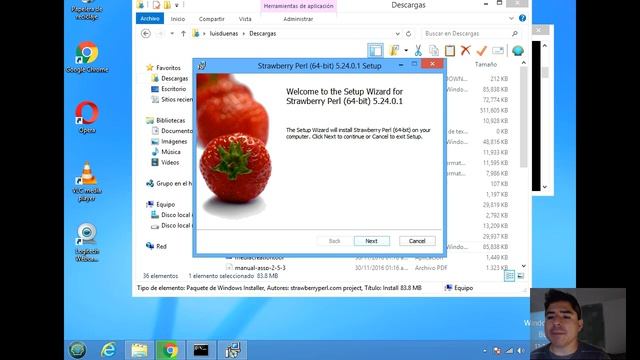The width and height of the screenshot is (640, 360).
Task: Click the Command Prompt taskbar icon
Action: click(x=201, y=350)
